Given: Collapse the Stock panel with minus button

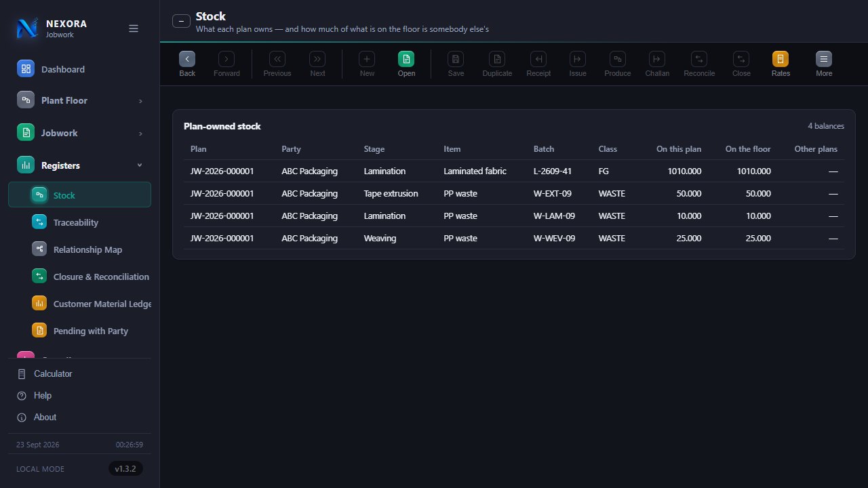Looking at the screenshot, I should click(x=181, y=21).
